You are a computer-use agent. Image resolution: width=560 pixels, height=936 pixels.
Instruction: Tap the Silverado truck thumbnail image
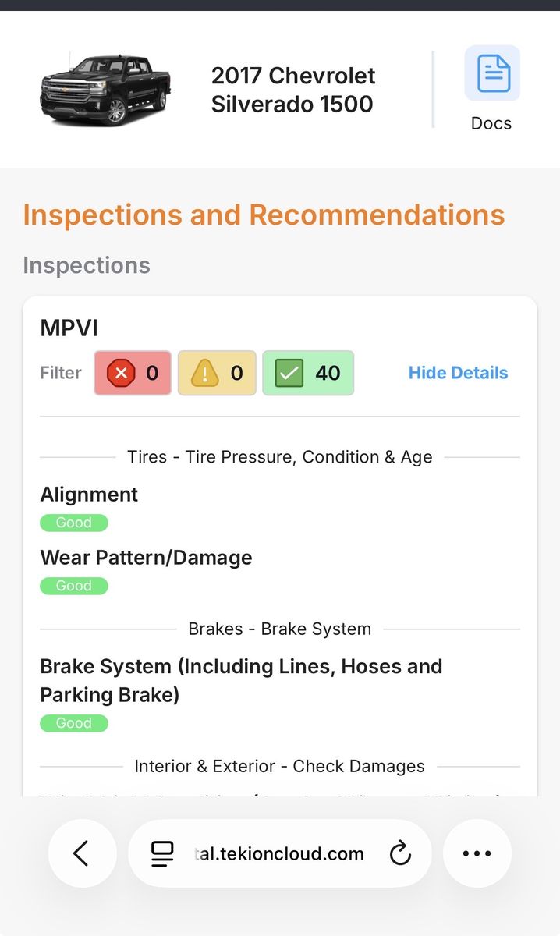point(105,90)
